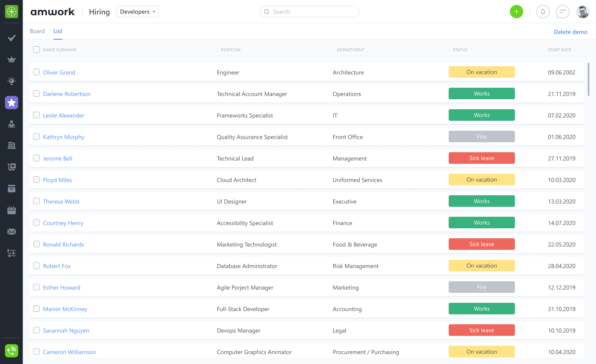The image size is (596, 364).
Task: Open Oliver Grand's profile link
Action: tap(59, 72)
